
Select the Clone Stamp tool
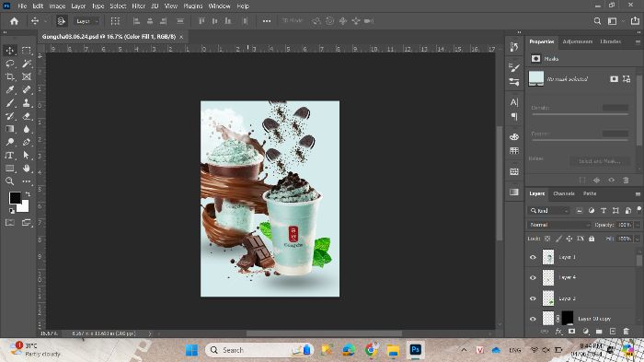coord(27,103)
